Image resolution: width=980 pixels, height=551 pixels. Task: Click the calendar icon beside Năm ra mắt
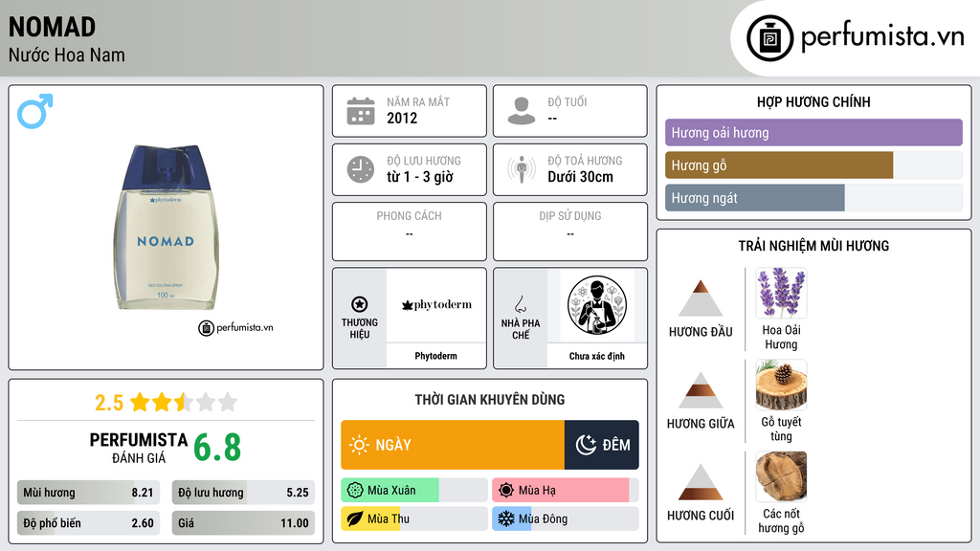tap(361, 111)
